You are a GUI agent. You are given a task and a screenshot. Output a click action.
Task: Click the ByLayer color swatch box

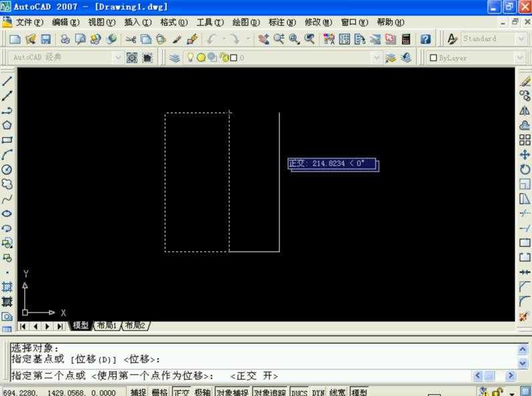pos(433,58)
